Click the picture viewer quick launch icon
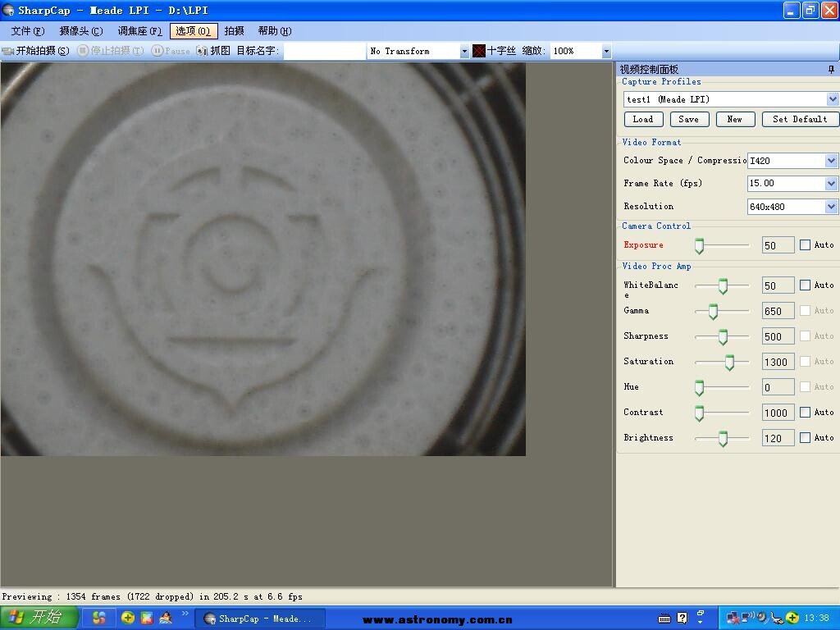 (x=147, y=619)
